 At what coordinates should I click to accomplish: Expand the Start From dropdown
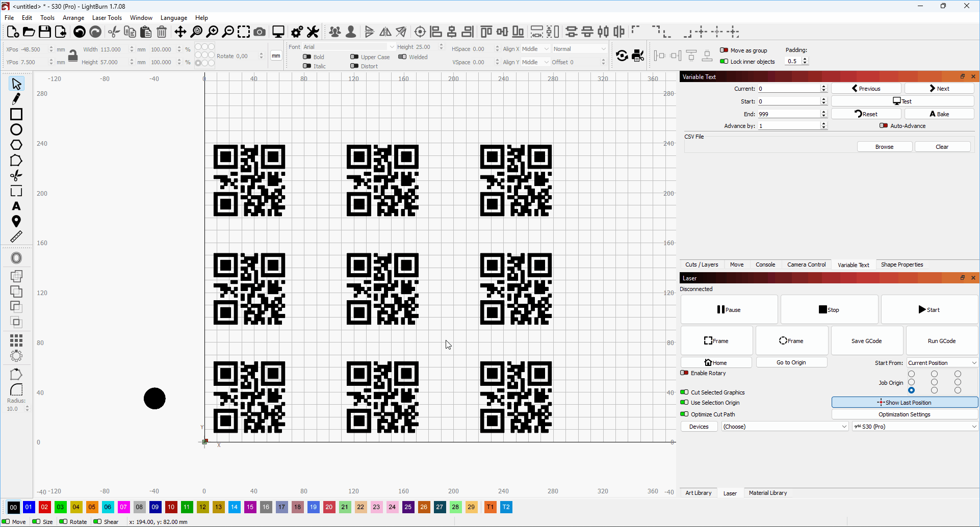(942, 363)
